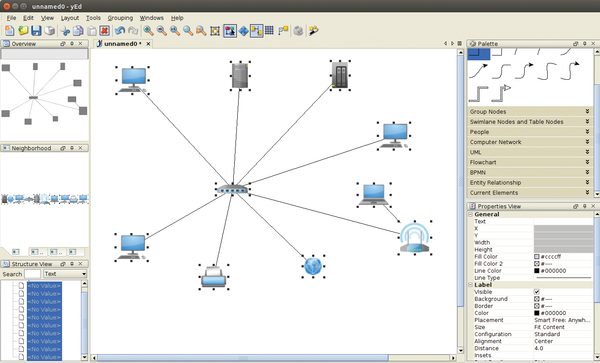This screenshot has width=600, height=363.
Task: Open the Help menu
Action: [177, 18]
